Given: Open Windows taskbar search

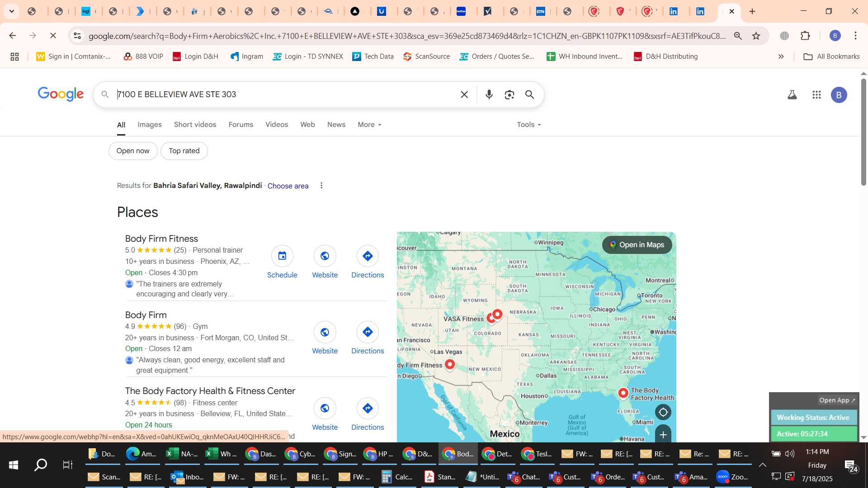Looking at the screenshot, I should point(41,465).
